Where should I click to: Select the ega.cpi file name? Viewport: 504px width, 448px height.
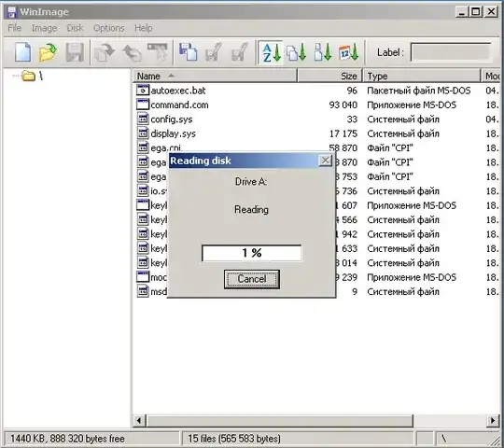tap(165, 147)
